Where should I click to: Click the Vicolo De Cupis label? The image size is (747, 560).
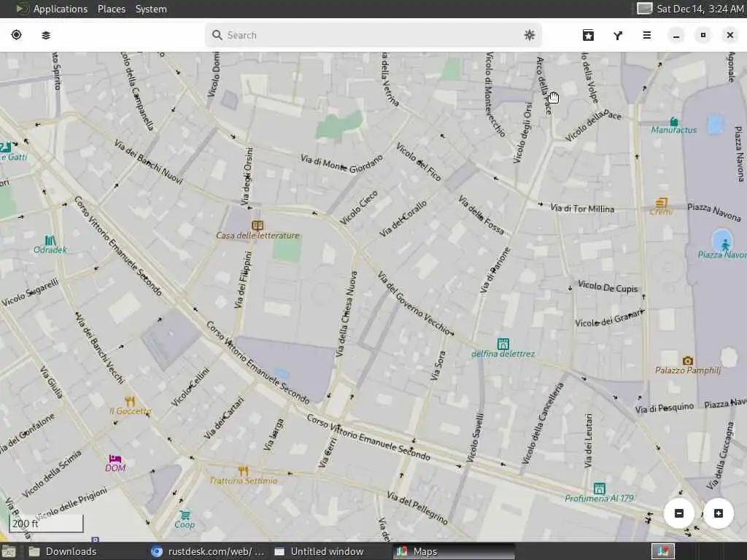point(608,286)
